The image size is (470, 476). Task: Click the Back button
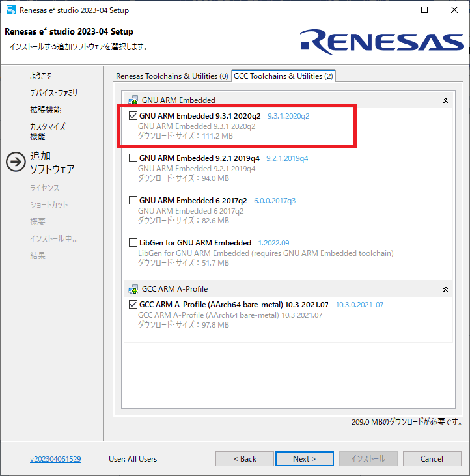(245, 458)
